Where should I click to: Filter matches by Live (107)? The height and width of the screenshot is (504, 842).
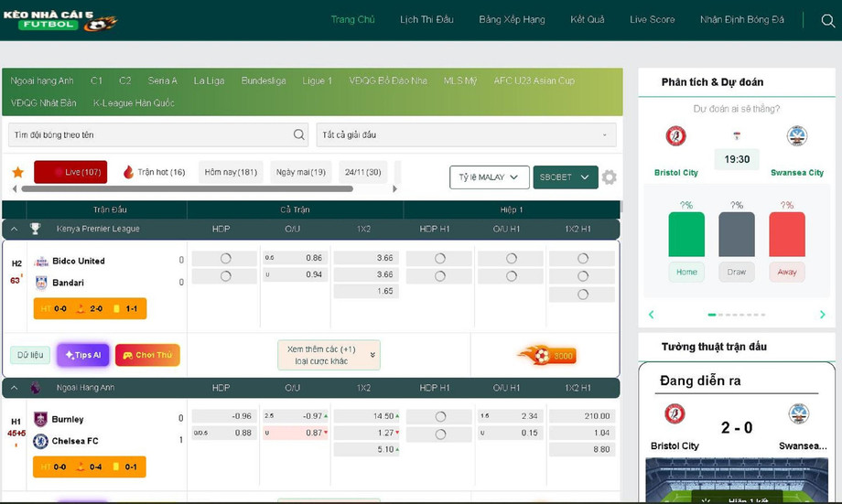coord(70,172)
